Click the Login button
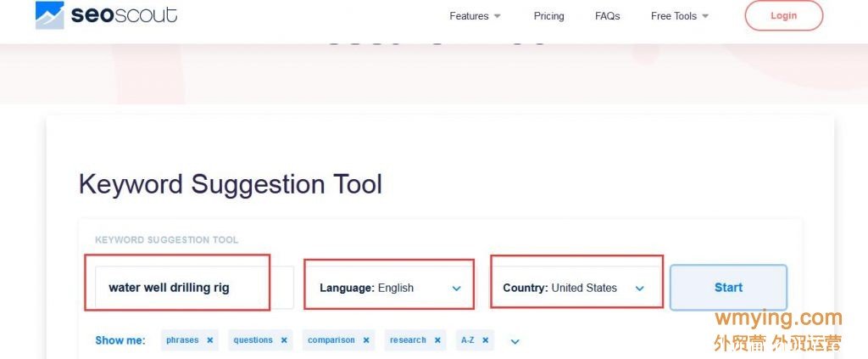Image resolution: width=868 pixels, height=359 pixels. [x=784, y=15]
